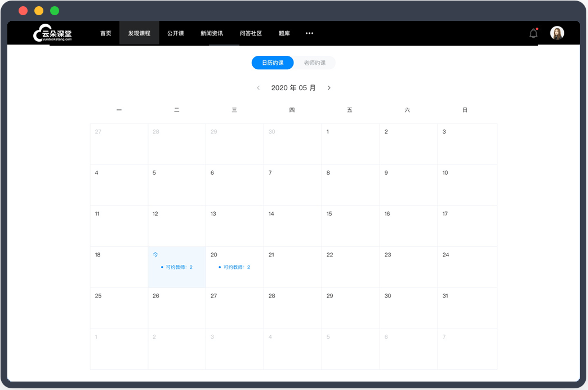588x390 pixels.
Task: Open the three-dots more menu in the navbar
Action: 309,33
